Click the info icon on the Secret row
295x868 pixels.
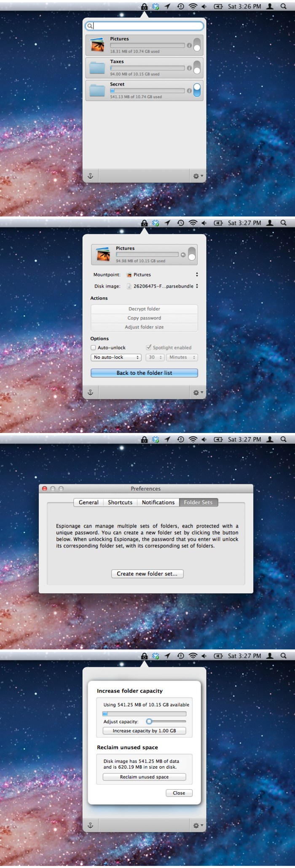[189, 91]
